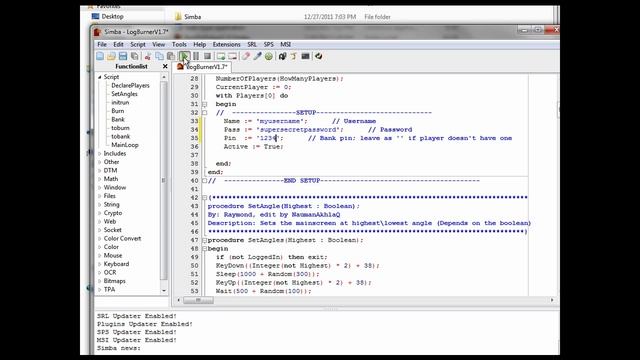Pause the script using pause icon
This screenshot has height=360, width=640.
coord(196,56)
